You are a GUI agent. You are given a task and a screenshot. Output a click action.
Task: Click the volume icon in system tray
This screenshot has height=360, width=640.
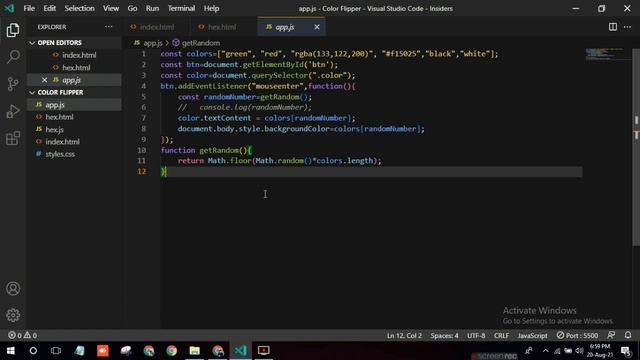pos(579,351)
